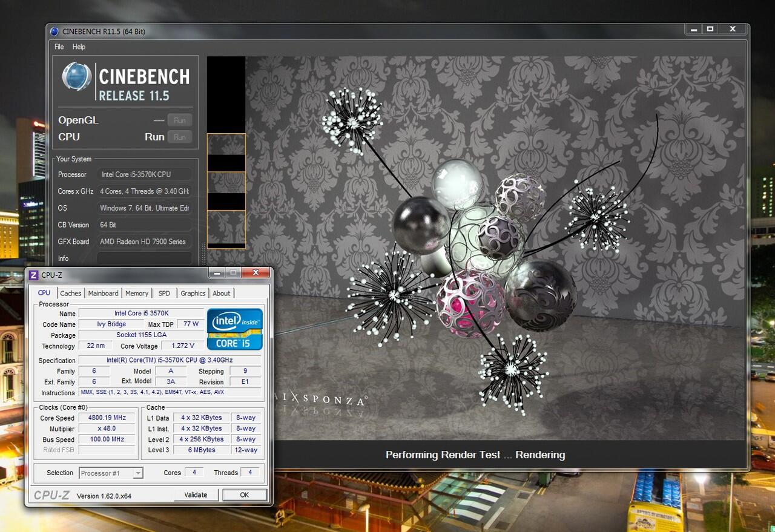This screenshot has height=532, width=775.
Task: Click the Stepping 9 value
Action: (x=245, y=371)
